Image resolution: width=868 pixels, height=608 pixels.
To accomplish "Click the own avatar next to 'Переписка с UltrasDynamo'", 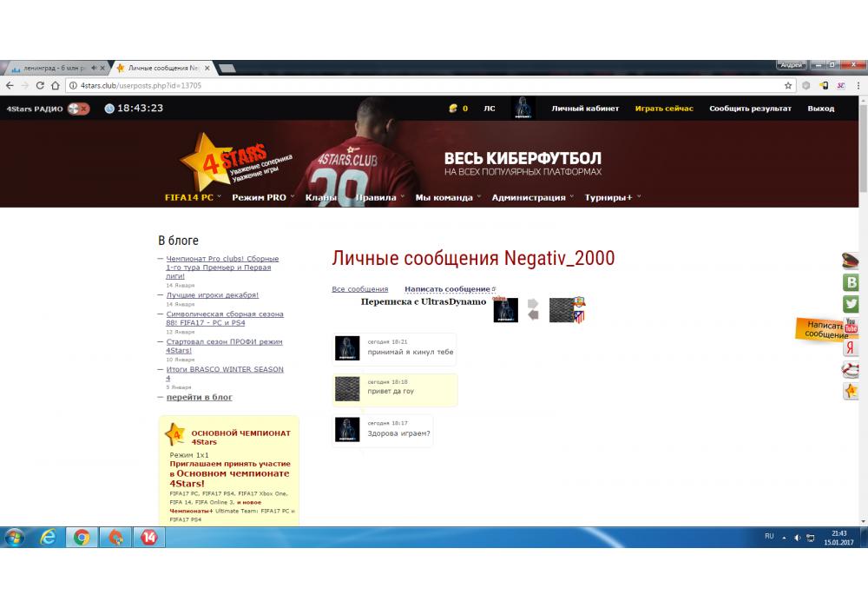I will [x=505, y=310].
